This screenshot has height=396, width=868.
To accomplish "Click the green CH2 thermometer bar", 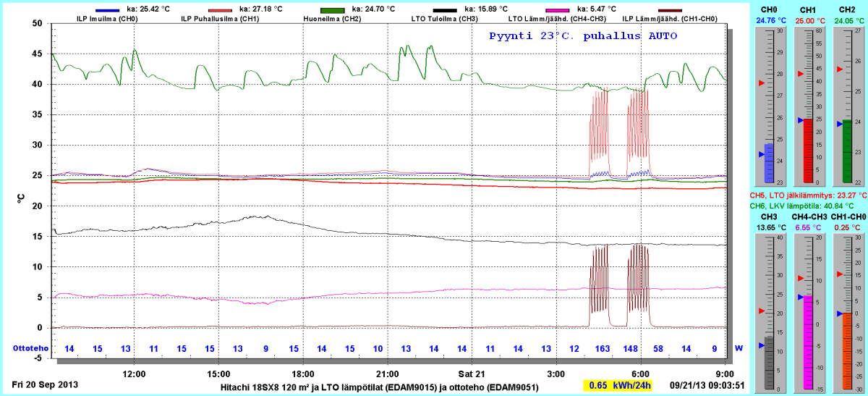I will [x=848, y=151].
